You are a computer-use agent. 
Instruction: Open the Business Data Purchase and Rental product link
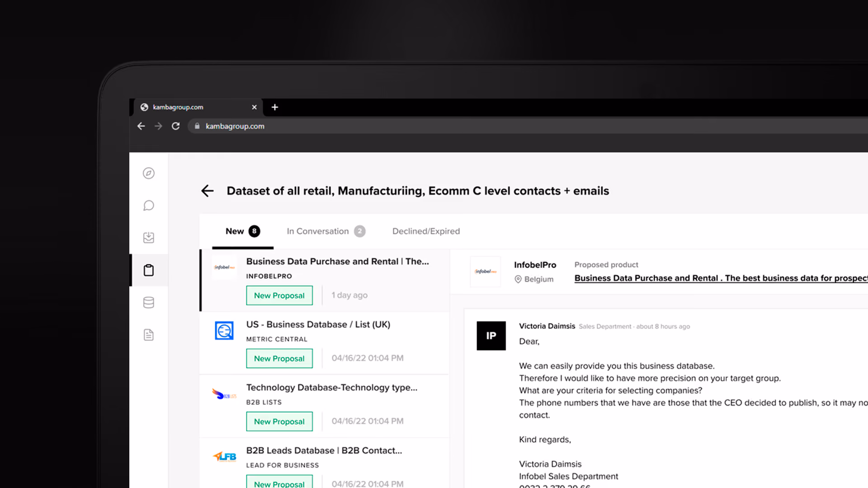721,278
